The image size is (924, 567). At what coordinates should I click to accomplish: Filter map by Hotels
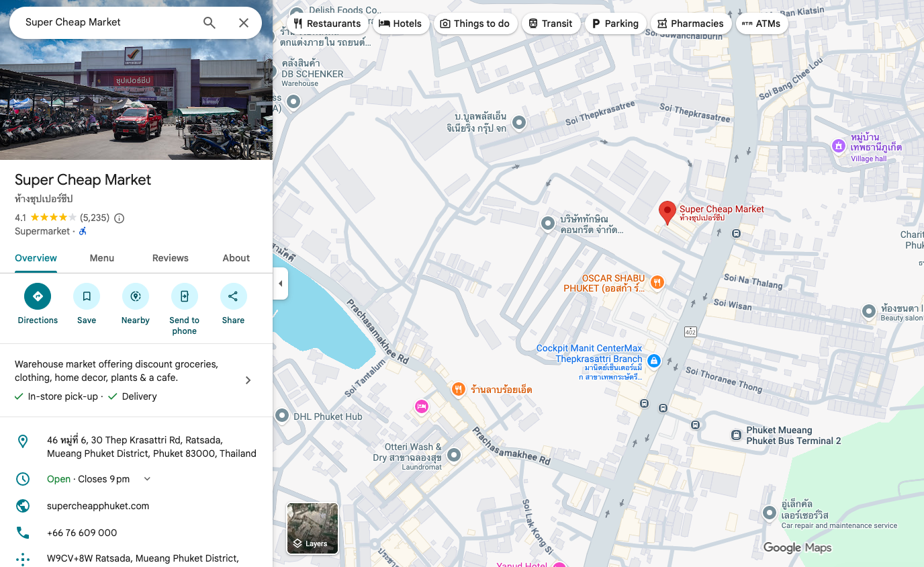point(400,24)
